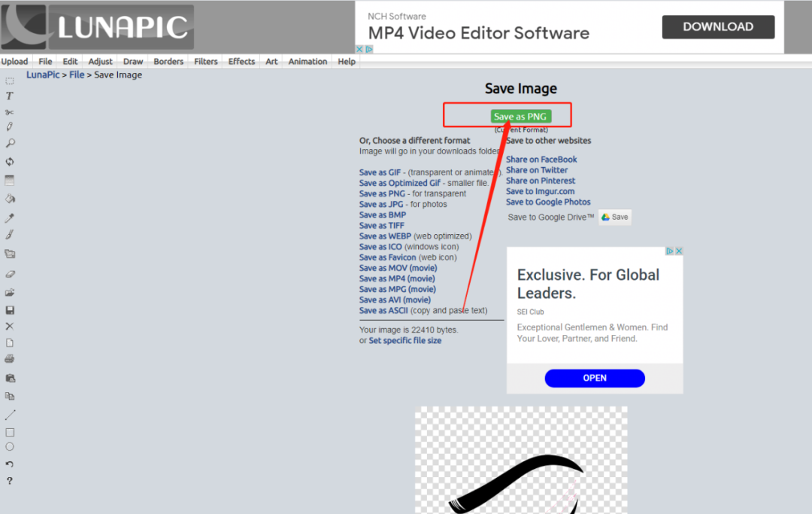This screenshot has height=514, width=812.
Task: Choose Save as TIFF link
Action: (x=382, y=226)
